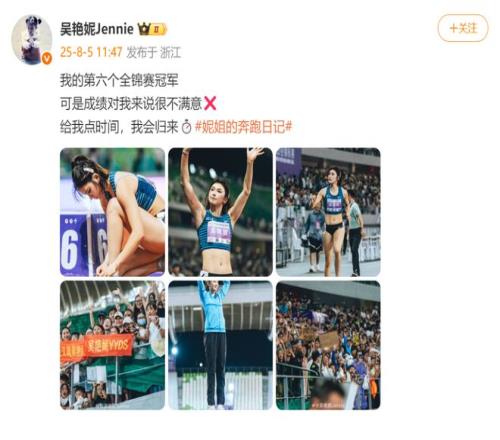The image size is (500, 440).
Task: Click the red X emoji in post
Action: pos(210,103)
